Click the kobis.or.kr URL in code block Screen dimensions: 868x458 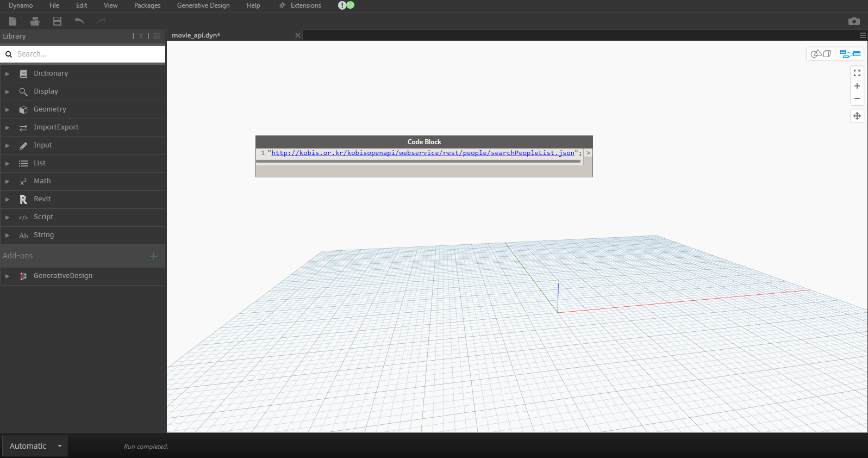tap(423, 153)
